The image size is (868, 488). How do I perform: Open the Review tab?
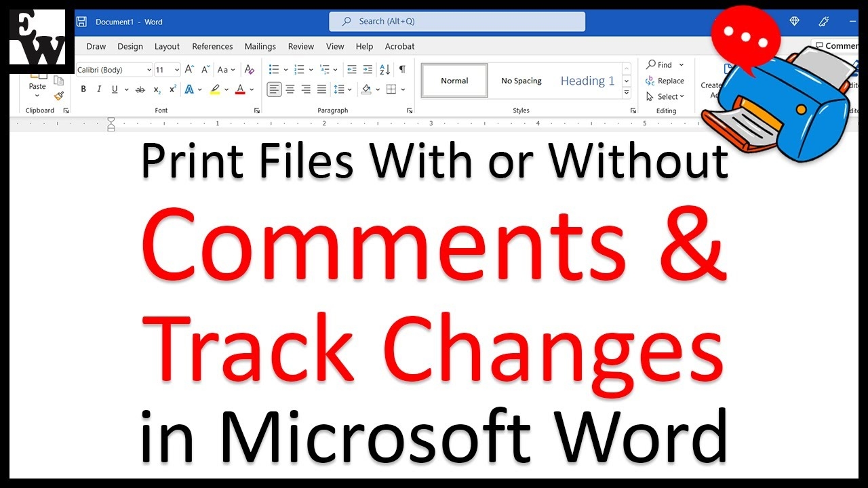click(300, 46)
